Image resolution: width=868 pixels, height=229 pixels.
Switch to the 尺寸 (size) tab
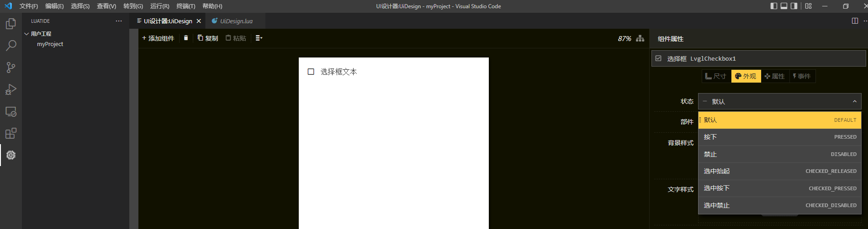[716, 76]
